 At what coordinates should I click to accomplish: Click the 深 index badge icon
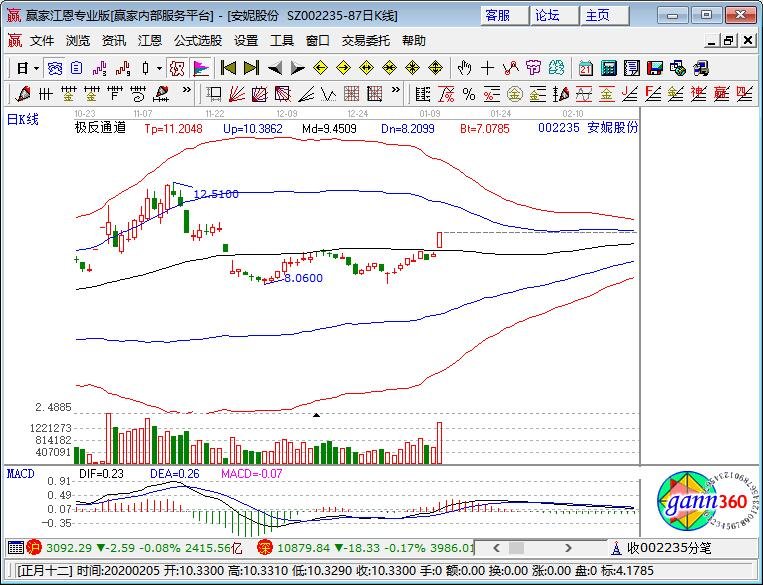265,548
